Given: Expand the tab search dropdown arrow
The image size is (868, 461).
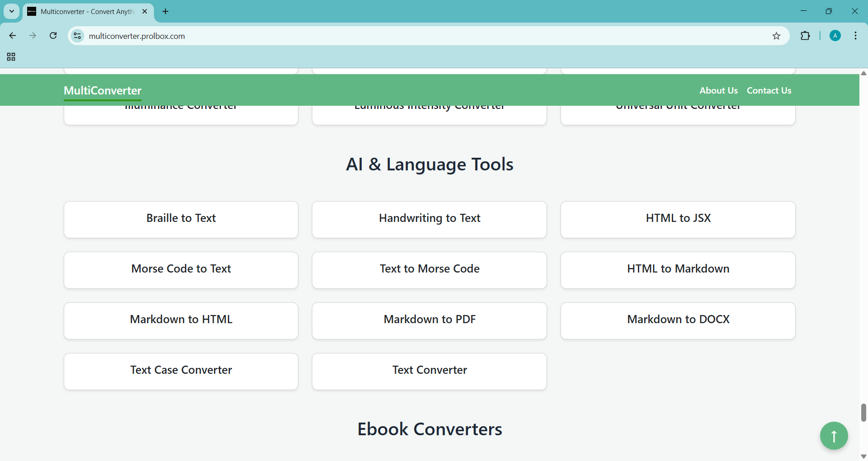Looking at the screenshot, I should pos(12,11).
